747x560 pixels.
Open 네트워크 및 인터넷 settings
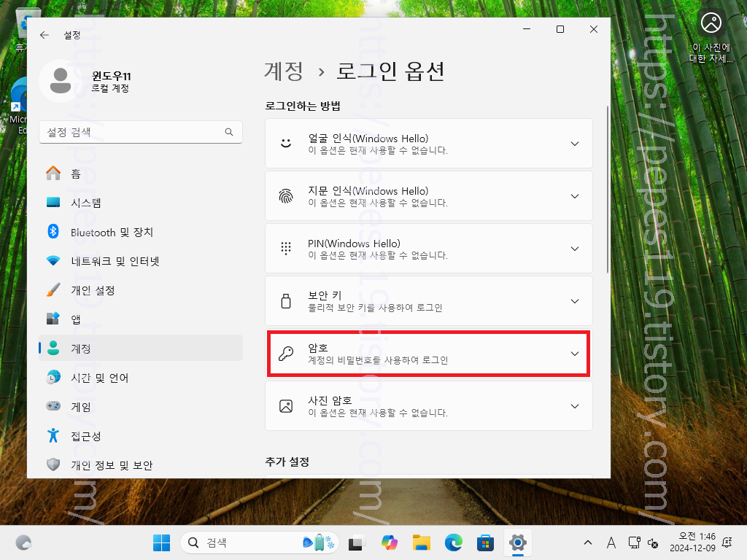[x=141, y=261]
